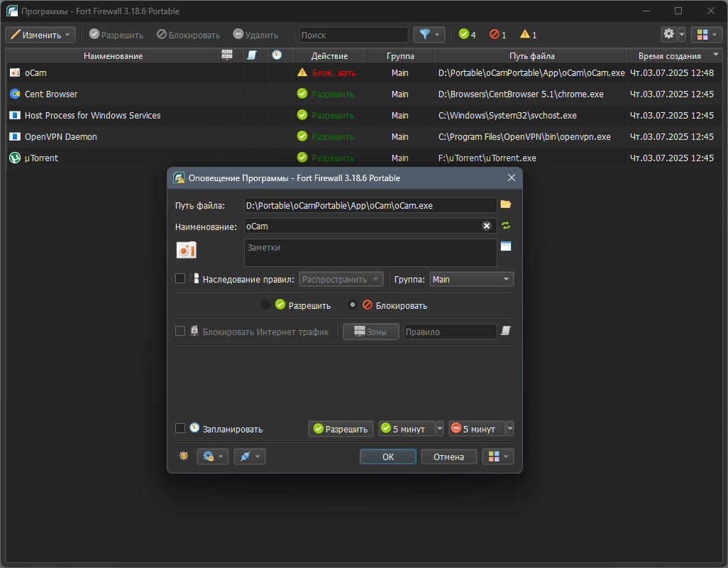Click the green refresh name icon
This screenshot has height=568, width=728.
[x=506, y=226]
